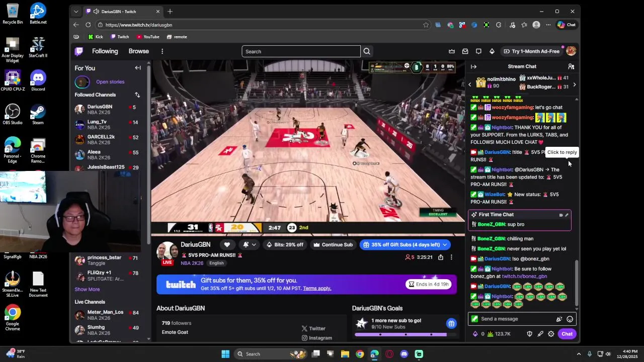Open the Twitch bookmark in favorites bar
The width and height of the screenshot is (644, 362).
pyautogui.click(x=120, y=37)
